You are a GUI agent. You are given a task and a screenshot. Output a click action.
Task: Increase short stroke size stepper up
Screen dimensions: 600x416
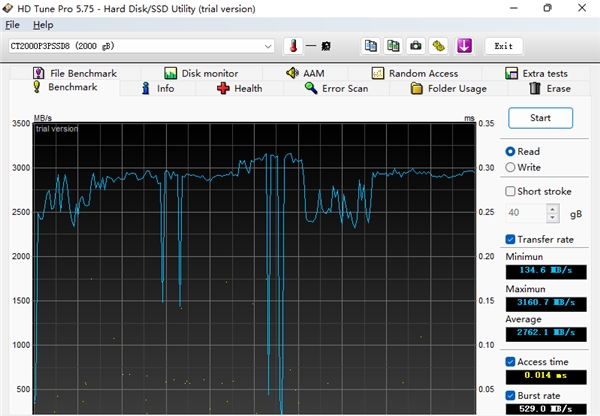point(552,209)
